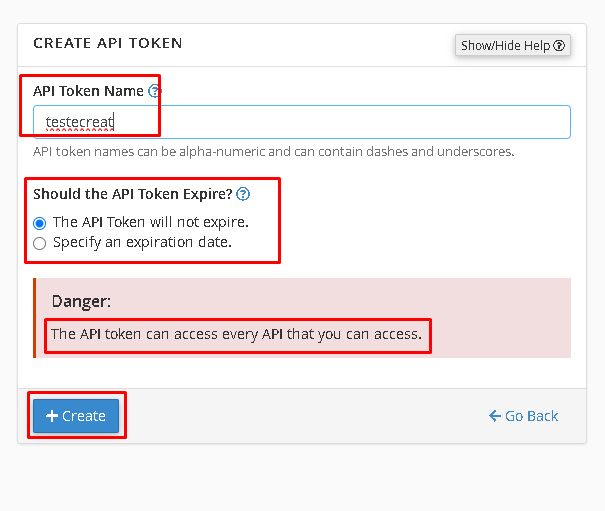Click the 'testecreat' text in input
This screenshot has height=511, width=605.
(x=79, y=122)
